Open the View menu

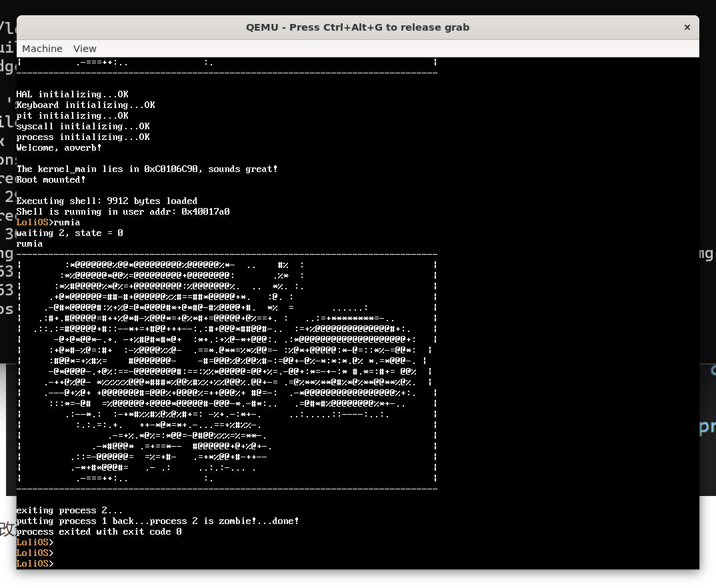tap(85, 49)
